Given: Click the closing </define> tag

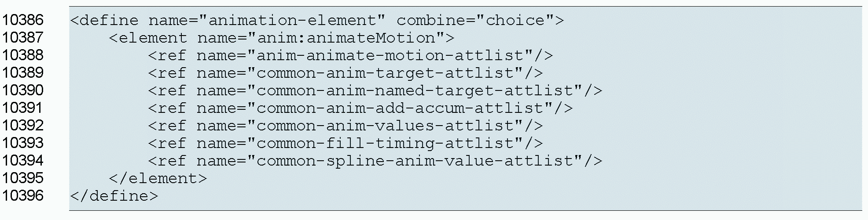Looking at the screenshot, I should [114, 196].
